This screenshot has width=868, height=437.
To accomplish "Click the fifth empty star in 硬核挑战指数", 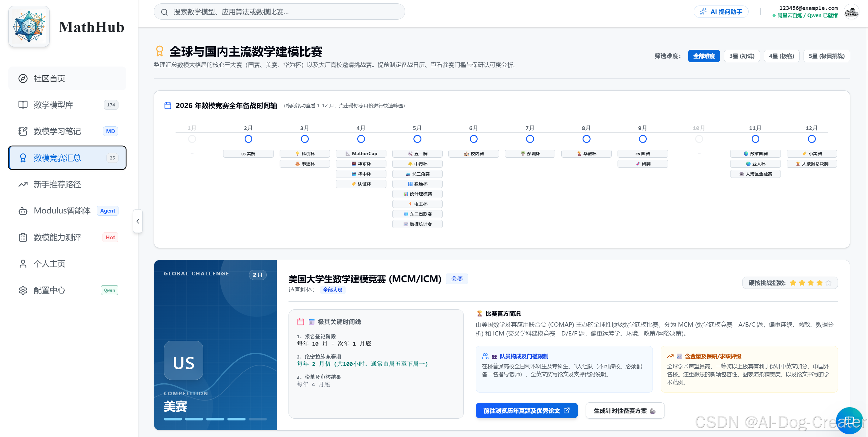I will point(829,283).
